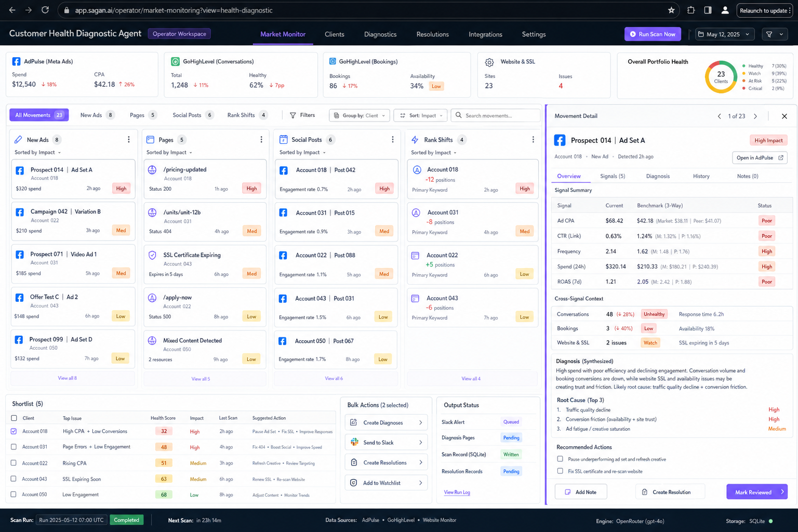
Task: Check the Account 031 shortlist checkbox
Action: (x=14, y=447)
